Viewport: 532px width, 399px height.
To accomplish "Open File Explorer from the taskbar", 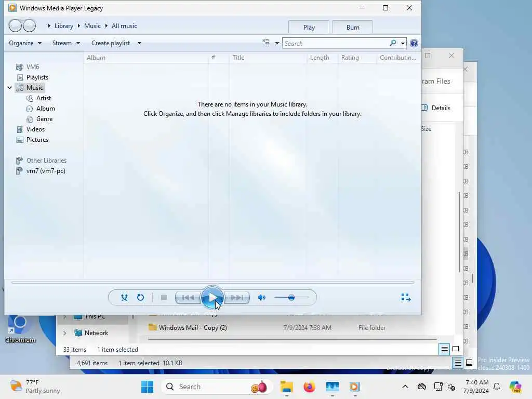I will 287,387.
